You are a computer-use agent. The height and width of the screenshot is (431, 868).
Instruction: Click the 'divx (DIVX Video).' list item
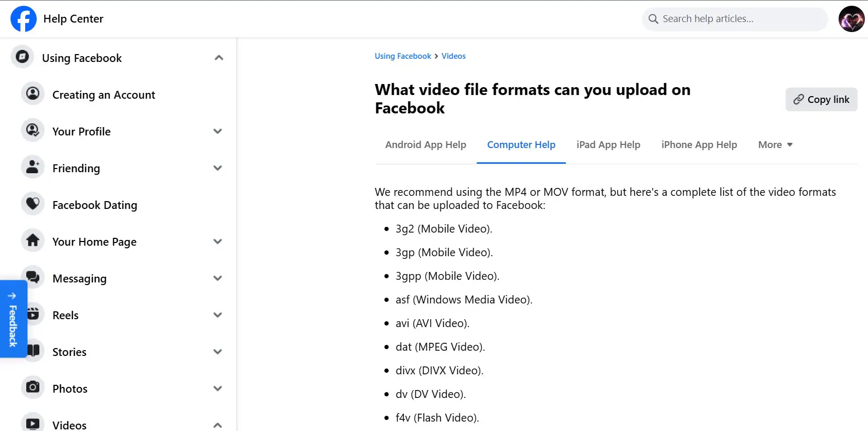pyautogui.click(x=440, y=371)
